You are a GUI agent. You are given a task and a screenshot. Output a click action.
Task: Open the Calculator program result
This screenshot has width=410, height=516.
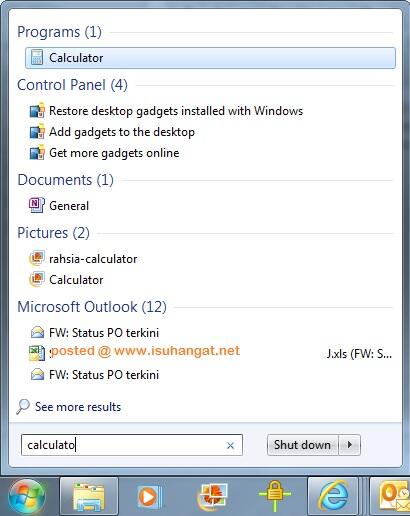coord(210,58)
